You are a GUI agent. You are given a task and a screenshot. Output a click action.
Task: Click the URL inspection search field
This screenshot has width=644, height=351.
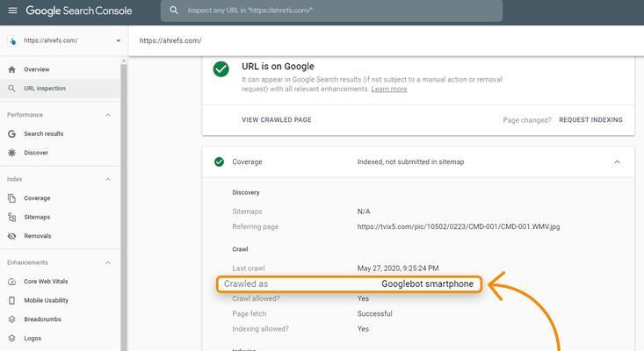[331, 11]
